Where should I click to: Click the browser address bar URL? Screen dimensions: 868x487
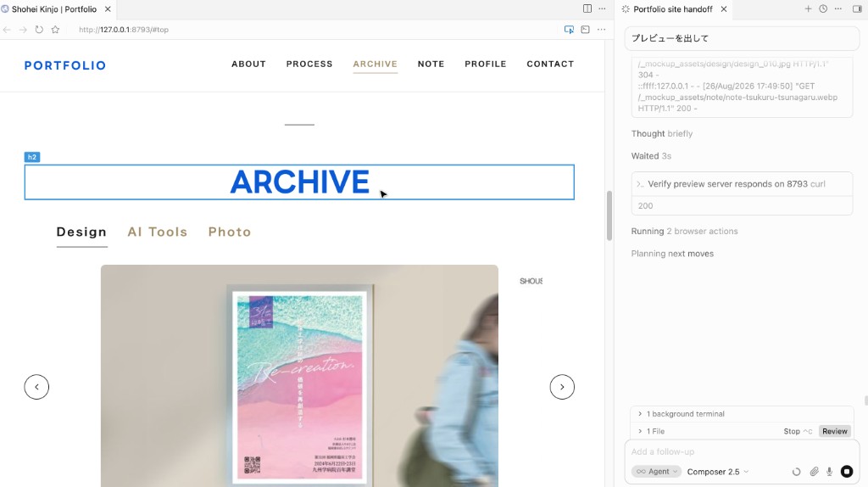coord(124,30)
